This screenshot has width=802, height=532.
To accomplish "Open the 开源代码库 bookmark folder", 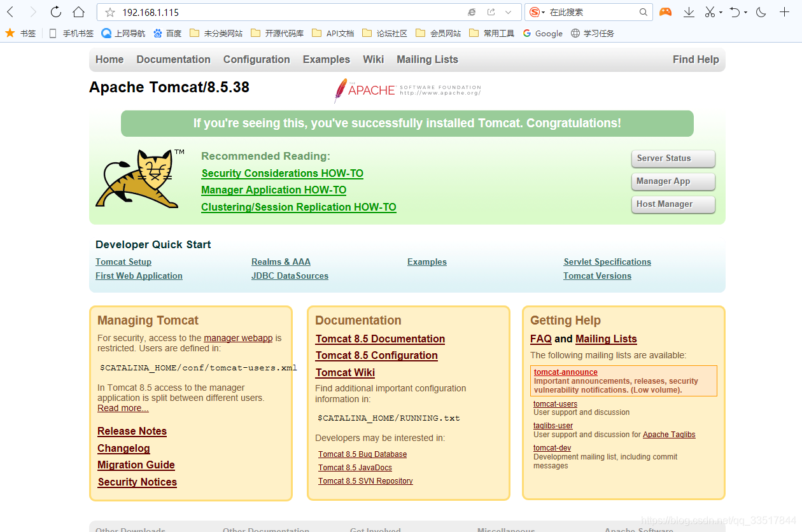I will pos(278,33).
